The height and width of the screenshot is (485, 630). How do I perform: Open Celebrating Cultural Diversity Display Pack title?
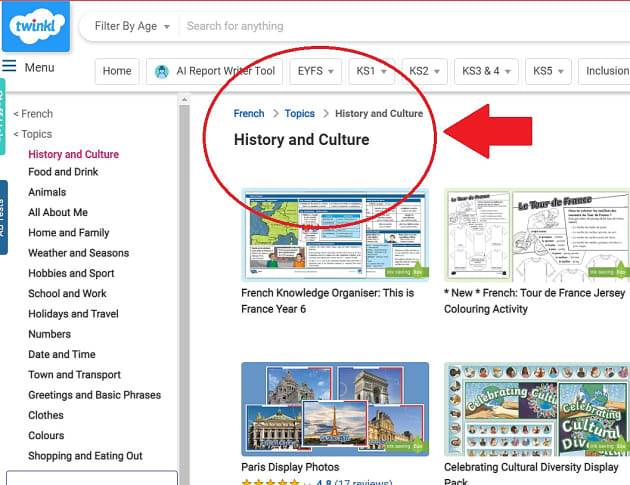click(531, 474)
